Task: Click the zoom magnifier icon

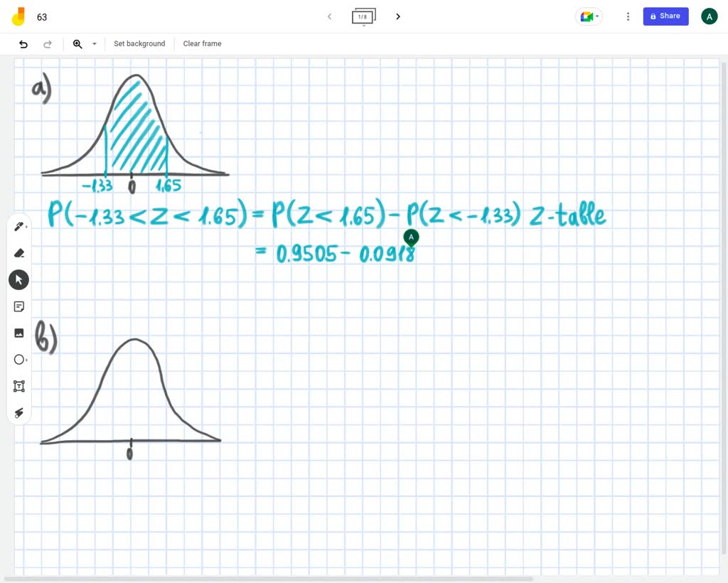Action: 77,44
